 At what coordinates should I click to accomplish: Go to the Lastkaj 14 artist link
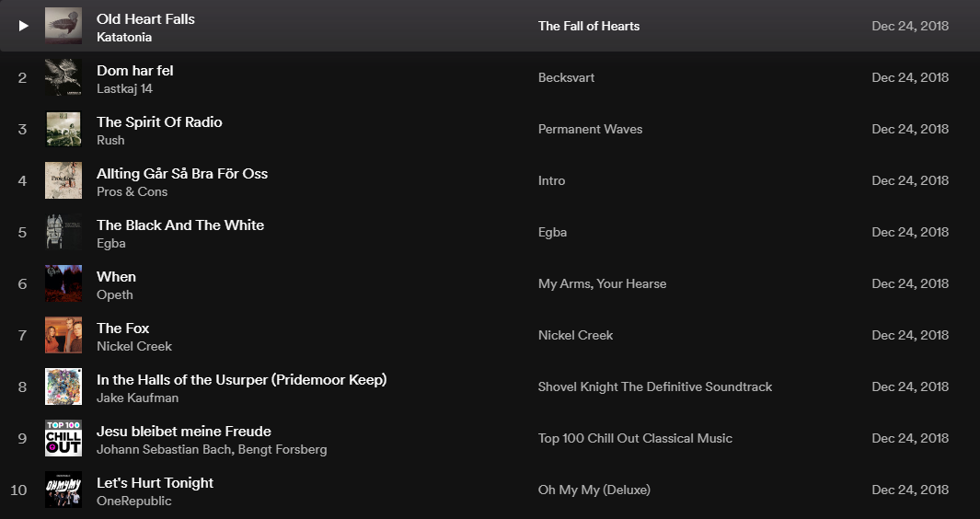coord(124,89)
